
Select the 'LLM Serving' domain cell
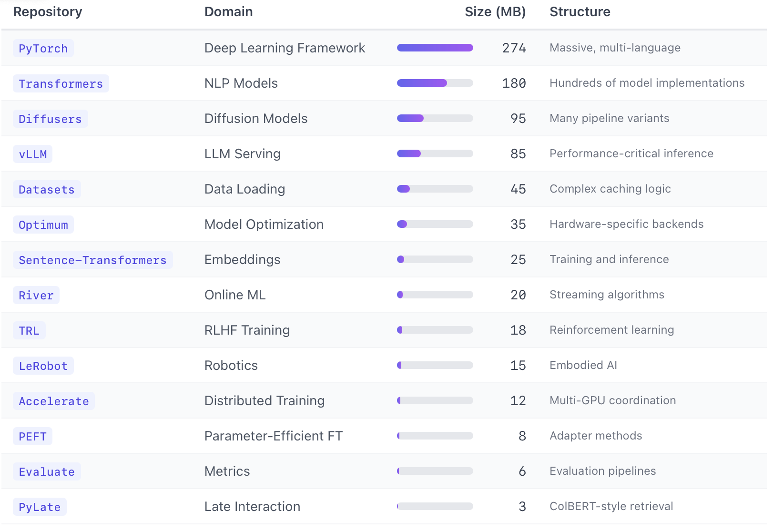click(x=243, y=154)
